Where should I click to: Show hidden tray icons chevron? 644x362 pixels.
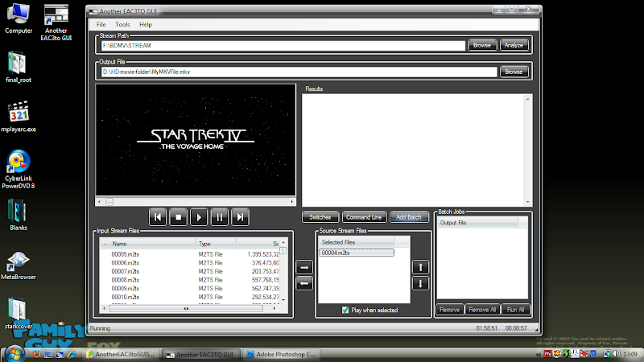pyautogui.click(x=539, y=354)
